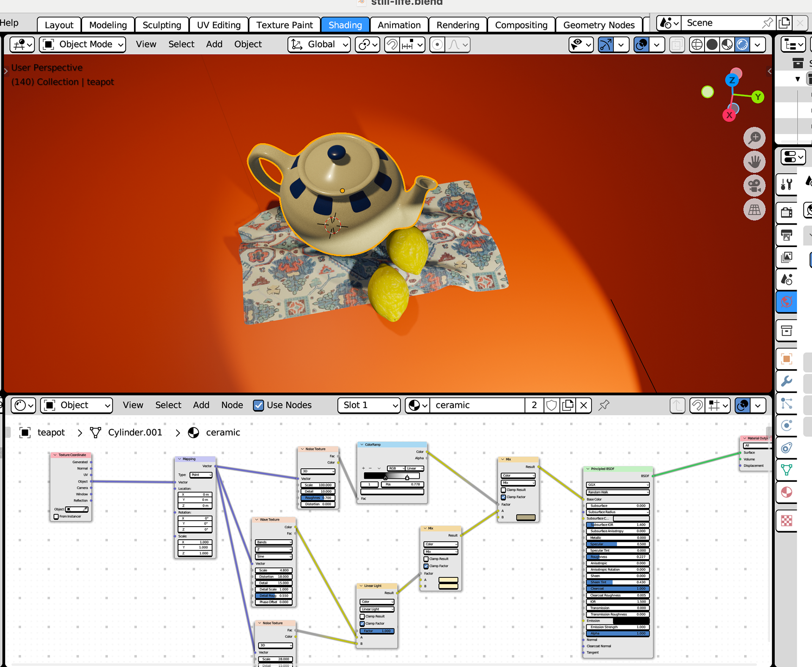
Task: Open the Global transform orientation dropdown
Action: tap(319, 44)
